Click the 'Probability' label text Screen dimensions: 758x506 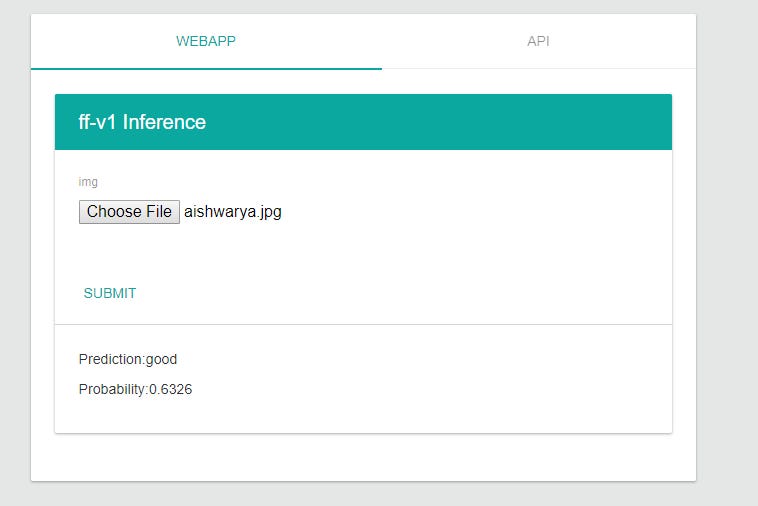[x=112, y=389]
